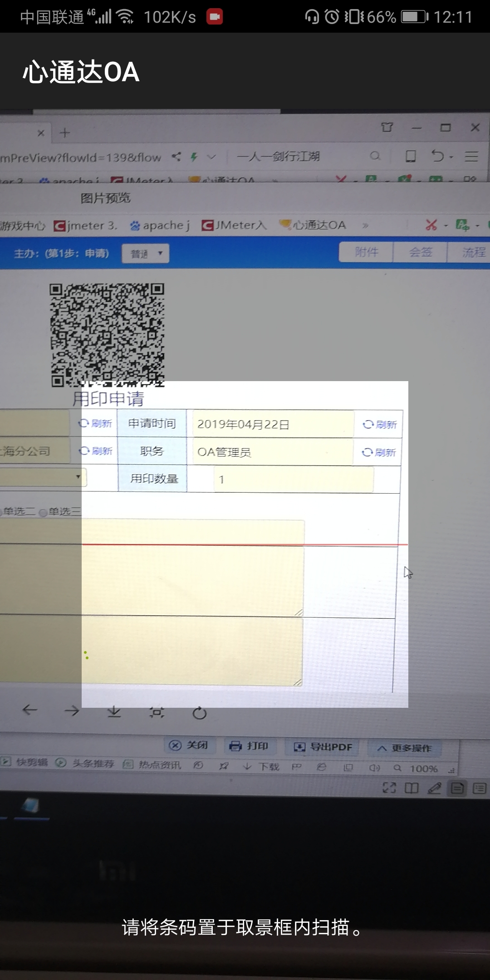Click 热点资讯 in the browser status bar
The image size is (490, 980).
click(x=152, y=764)
